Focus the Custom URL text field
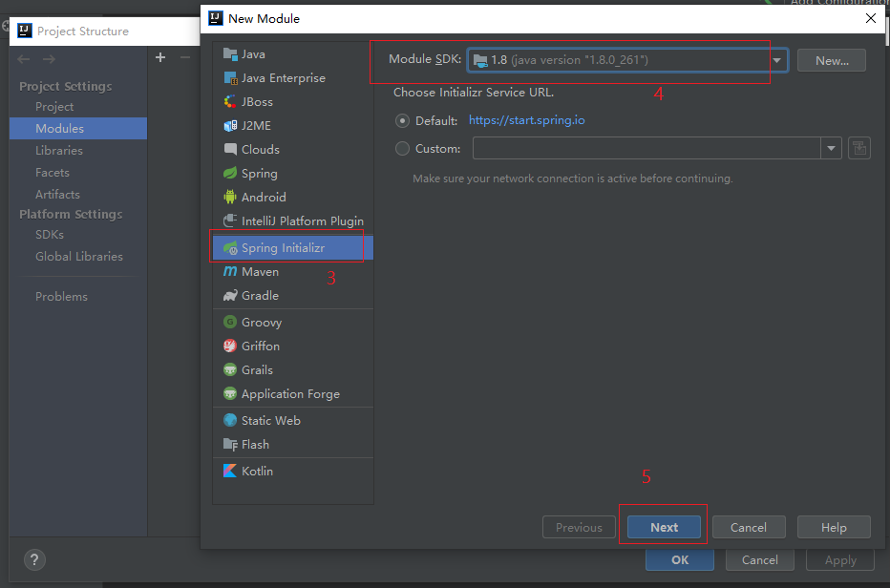 (x=646, y=149)
